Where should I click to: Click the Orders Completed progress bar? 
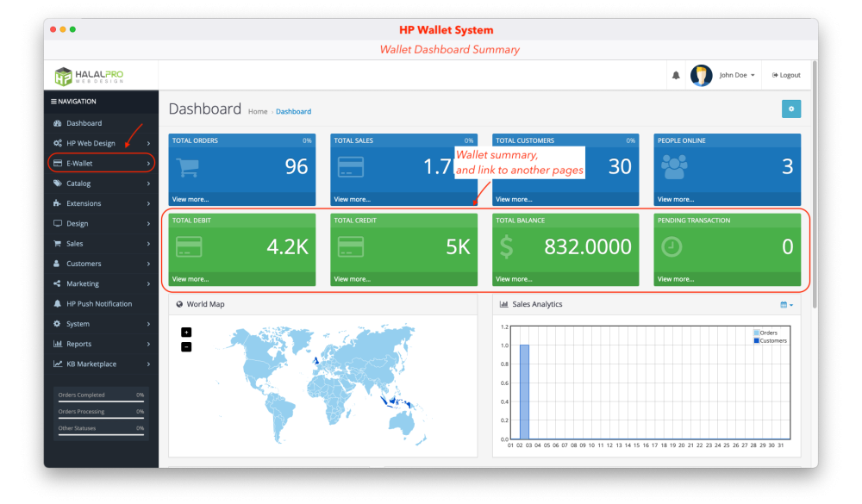pyautogui.click(x=101, y=401)
